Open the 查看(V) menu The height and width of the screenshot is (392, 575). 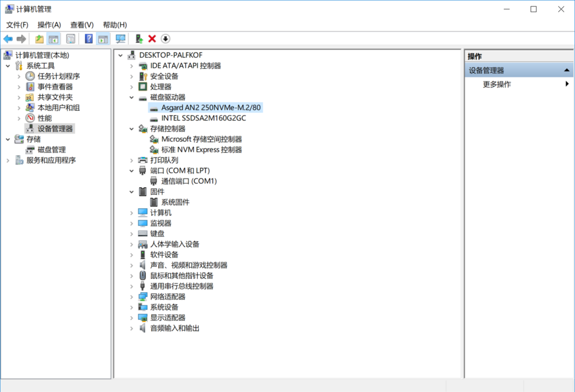[82, 24]
